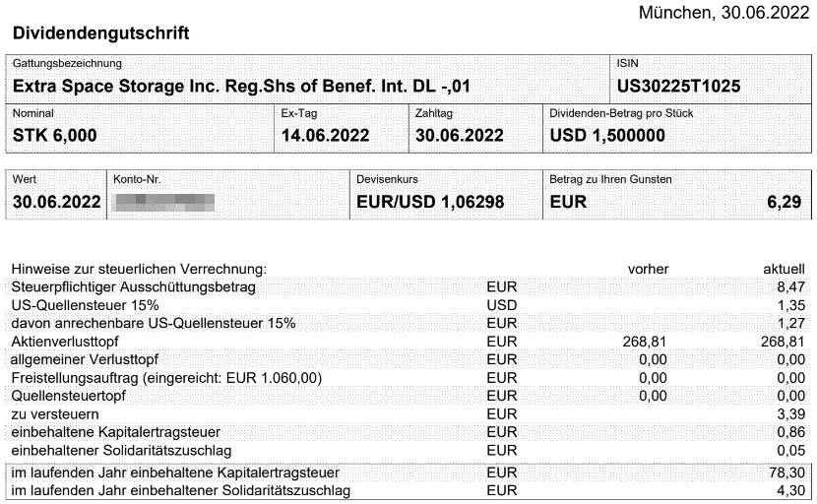This screenshot has width=817, height=504.
Task: Click the Ex-Tag date 14.06.2022
Action: click(325, 136)
